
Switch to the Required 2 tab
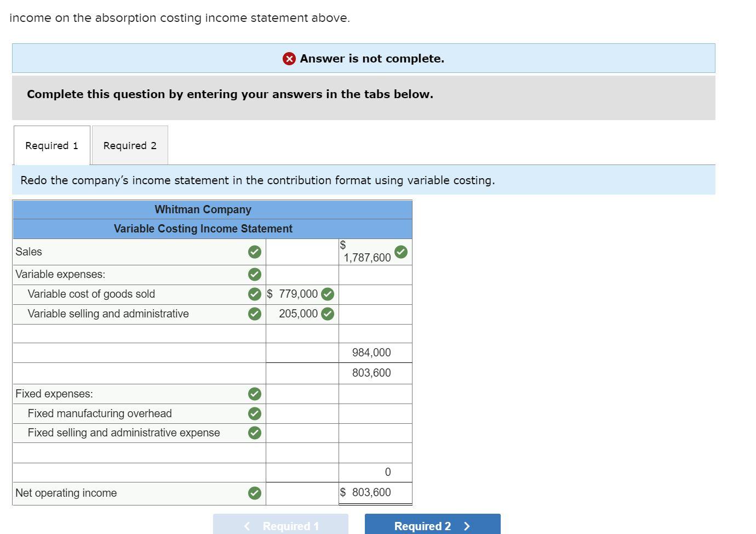click(x=129, y=145)
